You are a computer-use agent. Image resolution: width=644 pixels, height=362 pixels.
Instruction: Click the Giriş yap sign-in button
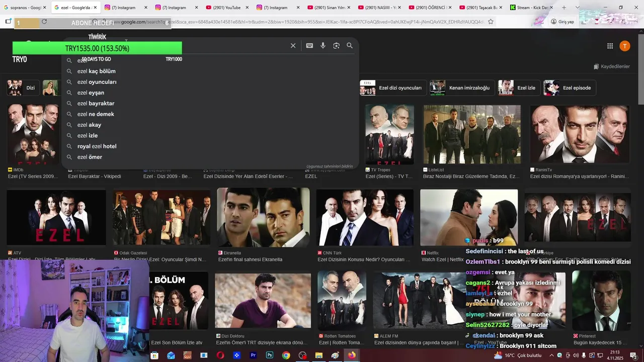(562, 22)
